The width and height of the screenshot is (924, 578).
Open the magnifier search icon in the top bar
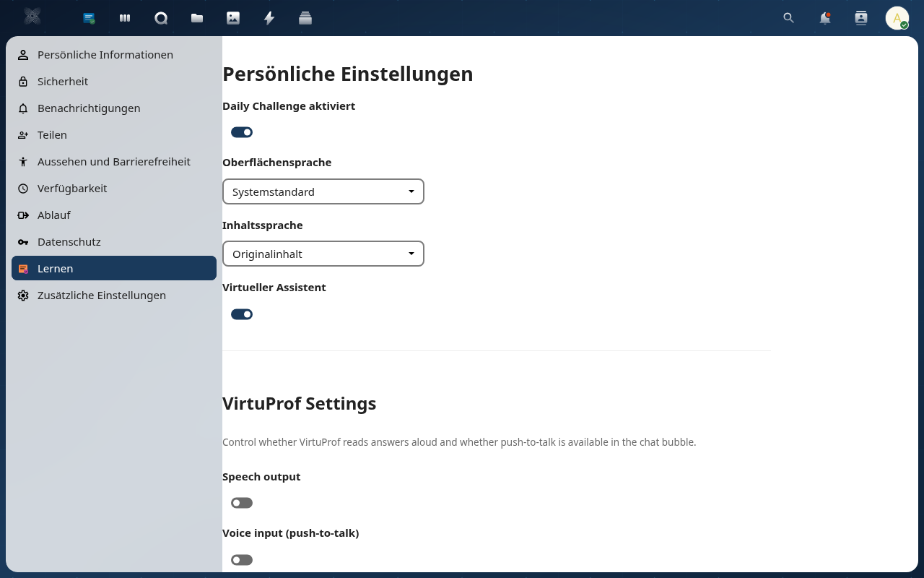point(788,18)
